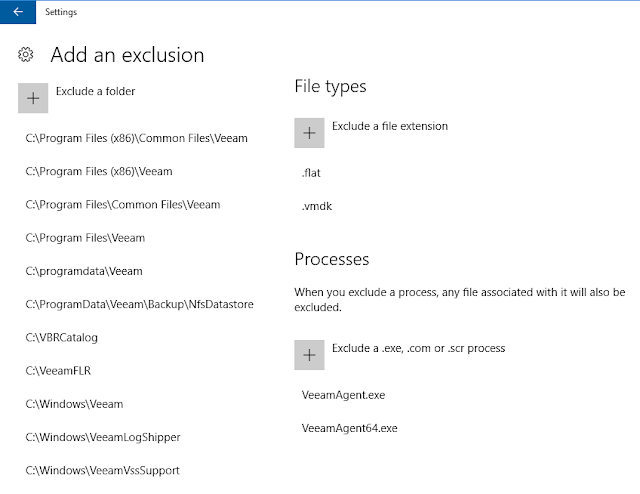
Task: Select the C:\Program Files (x86)\Veeam folder exclusion
Action: pos(99,171)
